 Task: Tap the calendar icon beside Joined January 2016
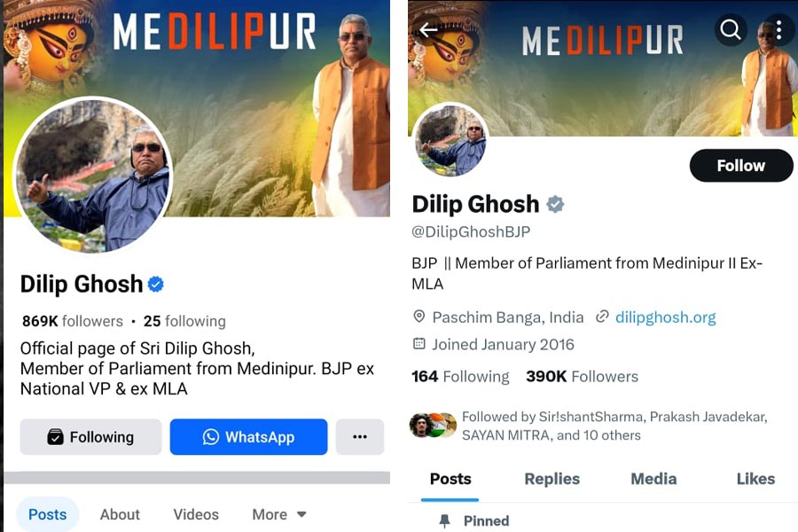(419, 344)
